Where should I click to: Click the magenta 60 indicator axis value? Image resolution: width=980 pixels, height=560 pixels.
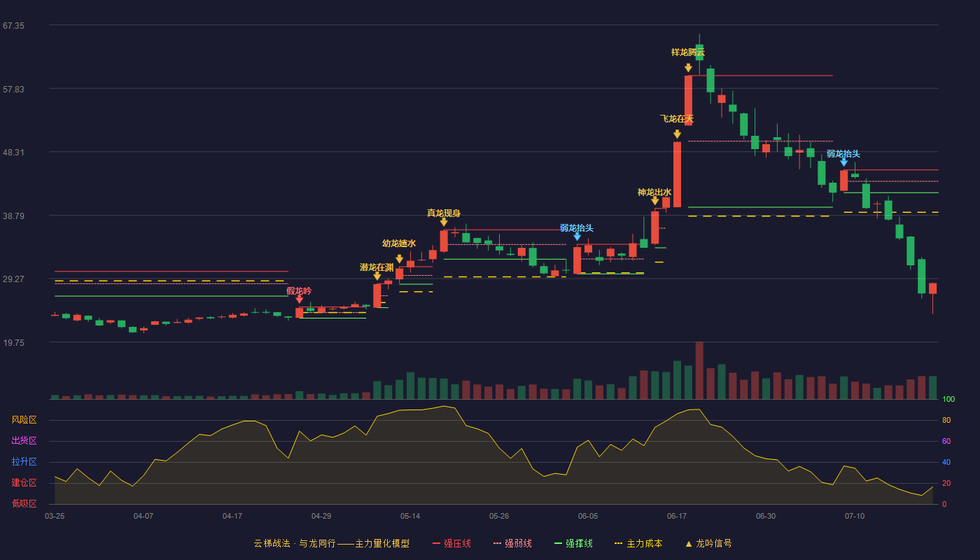coord(946,442)
